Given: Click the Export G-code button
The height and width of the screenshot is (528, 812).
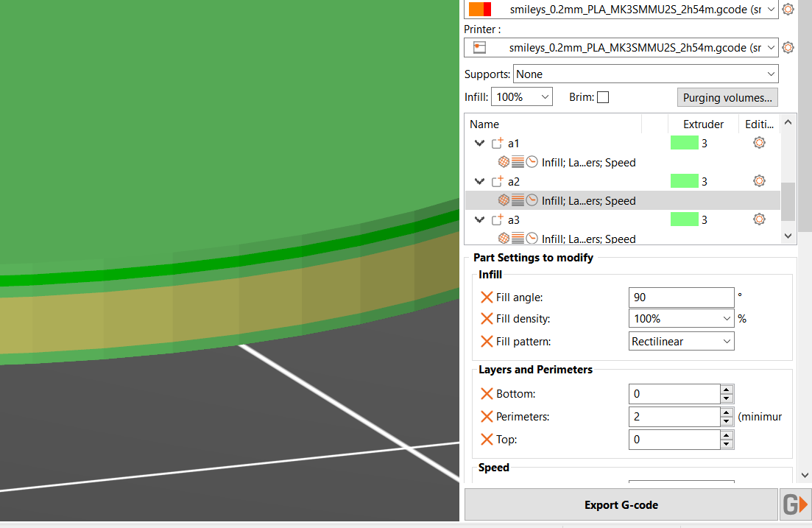Looking at the screenshot, I should pyautogui.click(x=621, y=505).
